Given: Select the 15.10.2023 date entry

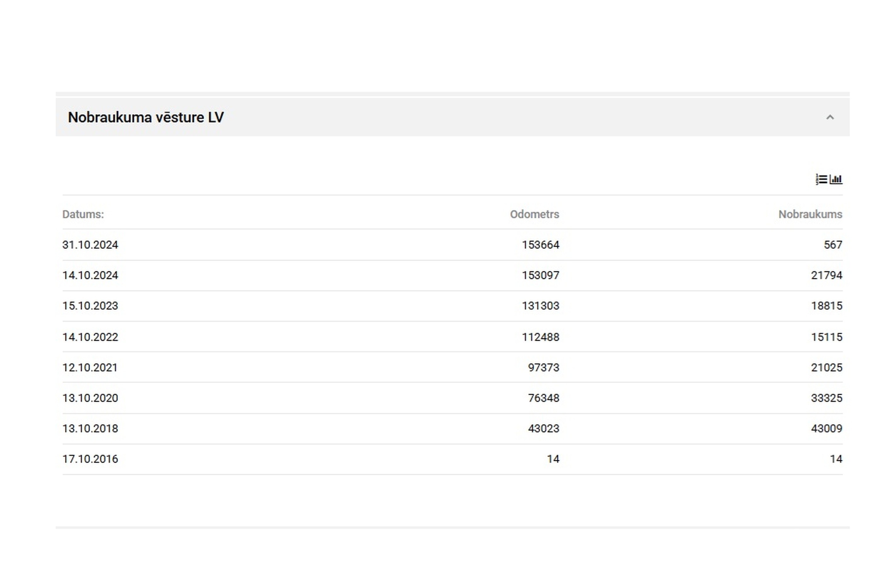Looking at the screenshot, I should click(x=90, y=306).
